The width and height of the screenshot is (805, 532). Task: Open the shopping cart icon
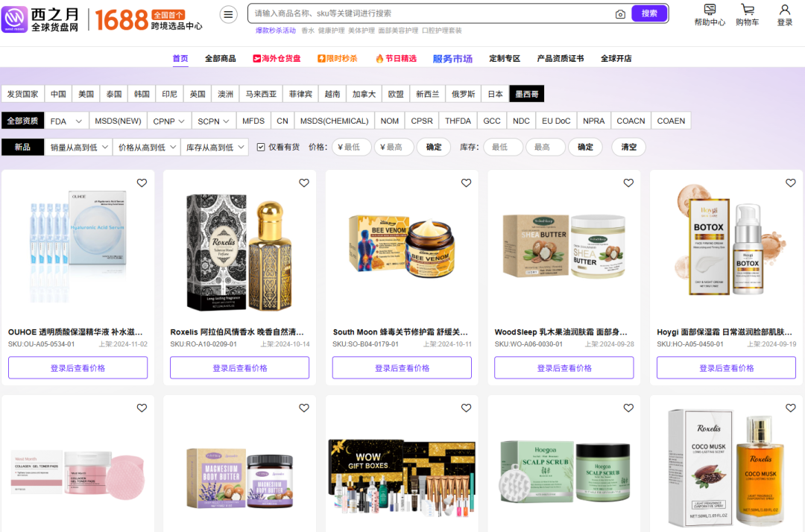point(747,10)
